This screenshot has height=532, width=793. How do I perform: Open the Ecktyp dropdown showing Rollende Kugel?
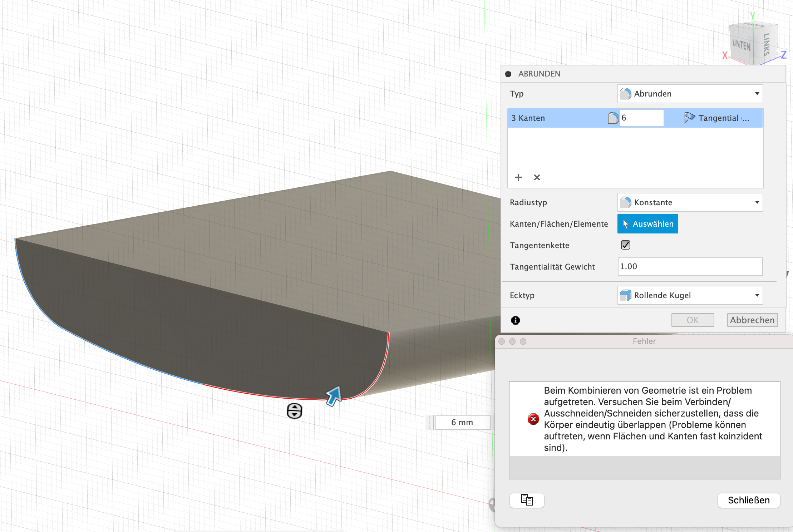(757, 295)
